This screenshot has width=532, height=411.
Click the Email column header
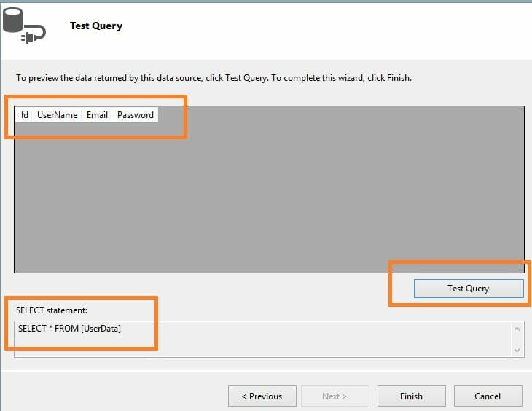(x=97, y=115)
